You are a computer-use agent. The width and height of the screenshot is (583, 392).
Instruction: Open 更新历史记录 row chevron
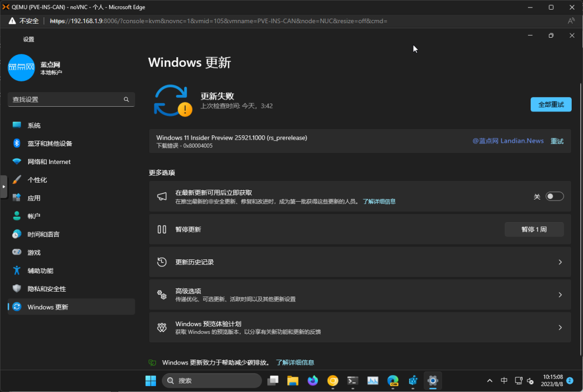click(x=560, y=262)
